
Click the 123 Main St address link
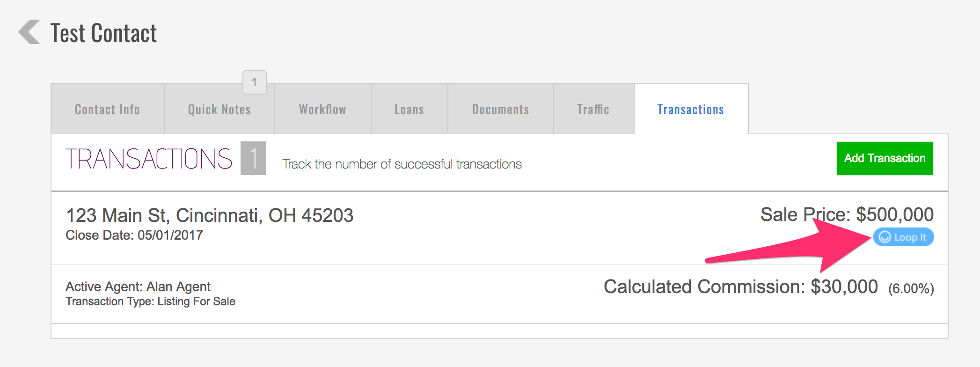pos(210,215)
